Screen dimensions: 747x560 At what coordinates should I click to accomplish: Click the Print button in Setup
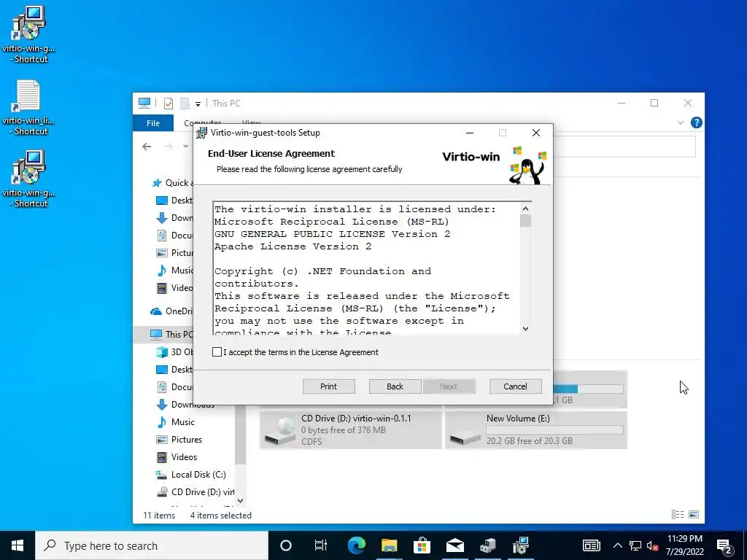coord(329,386)
